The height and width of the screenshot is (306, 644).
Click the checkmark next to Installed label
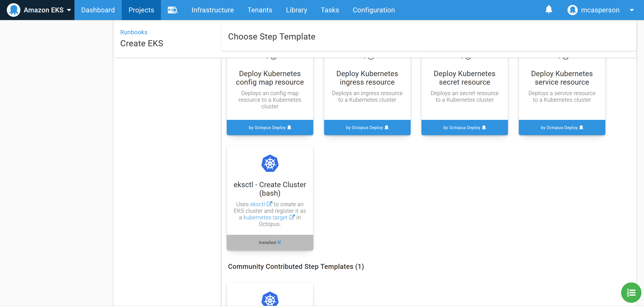(x=279, y=242)
